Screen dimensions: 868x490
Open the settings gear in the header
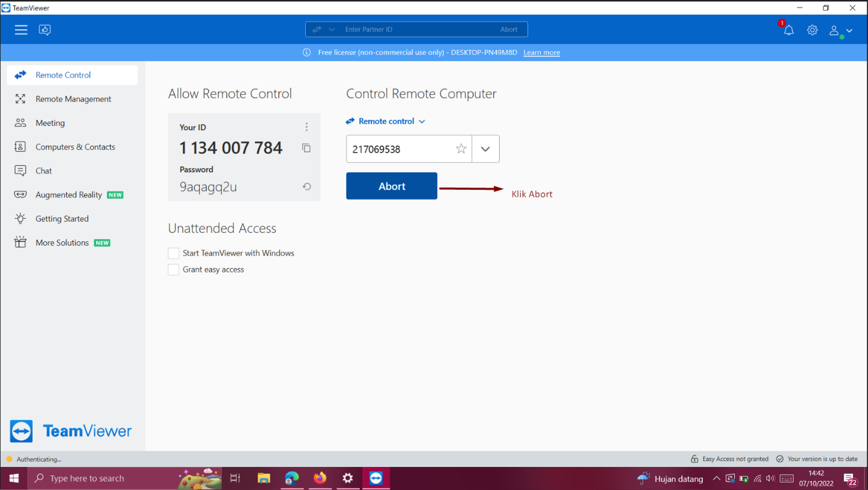(x=812, y=30)
